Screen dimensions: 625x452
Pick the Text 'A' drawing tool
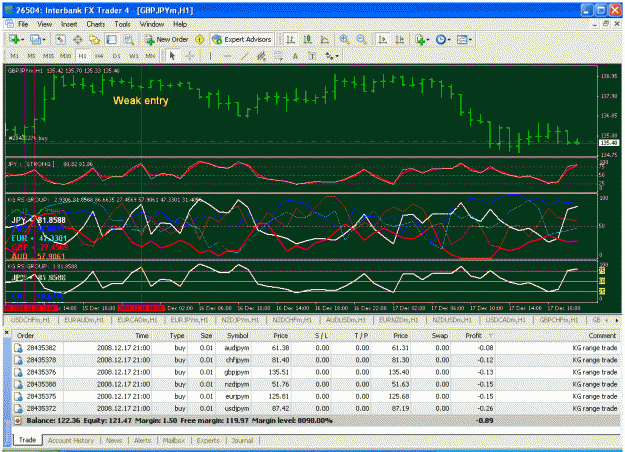pos(295,56)
